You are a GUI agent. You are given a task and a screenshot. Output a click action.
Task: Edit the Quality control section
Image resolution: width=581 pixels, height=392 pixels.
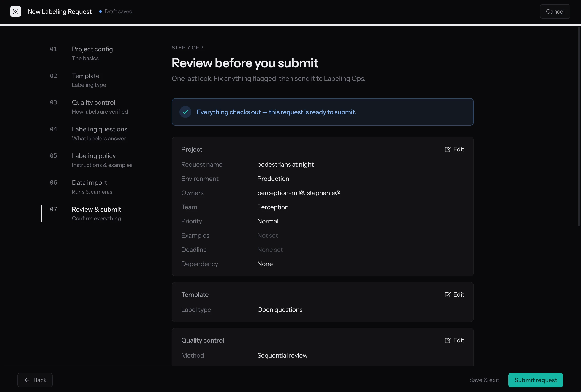454,340
